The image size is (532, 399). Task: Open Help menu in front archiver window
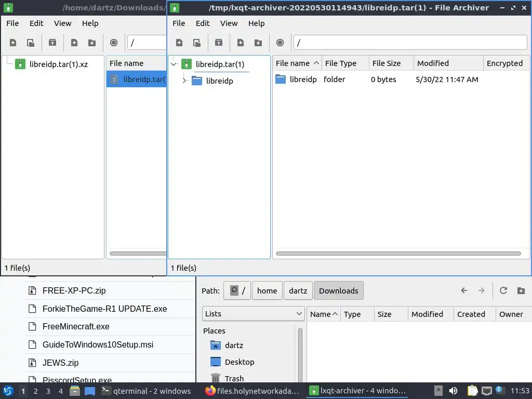click(256, 23)
